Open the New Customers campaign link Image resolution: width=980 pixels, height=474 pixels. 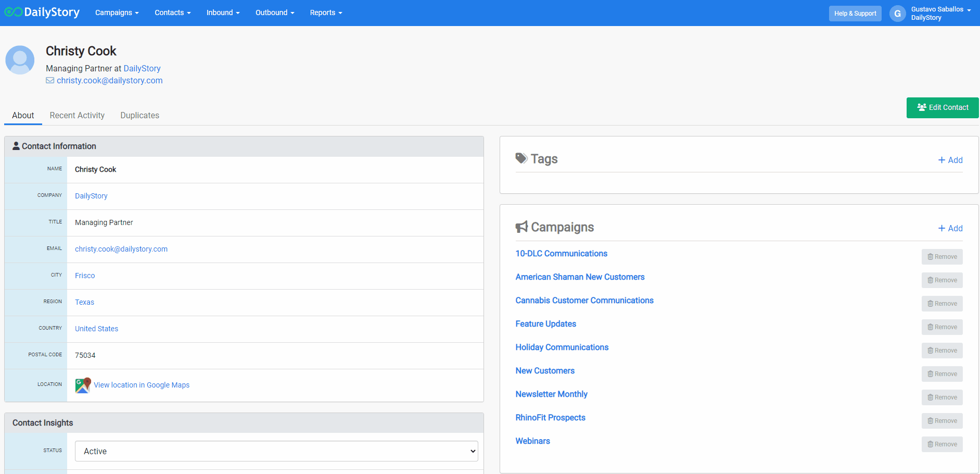point(545,371)
